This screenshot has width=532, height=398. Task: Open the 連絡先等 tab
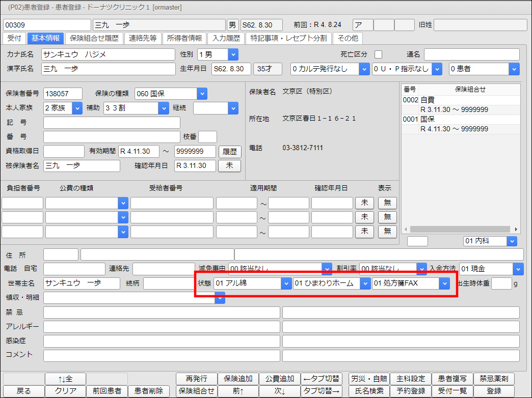pos(143,38)
